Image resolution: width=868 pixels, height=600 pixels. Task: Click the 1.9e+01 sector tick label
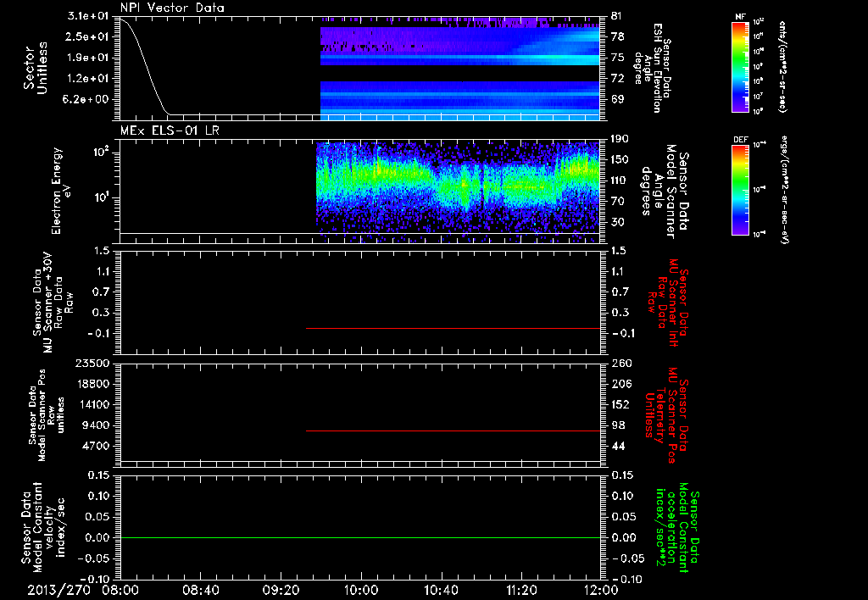(88, 58)
